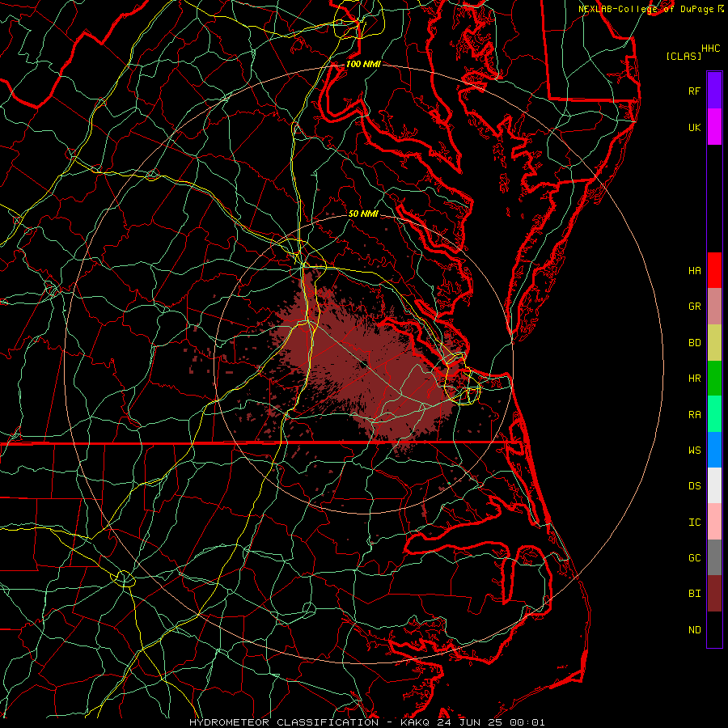This screenshot has height=728, width=728.
Task: Click the GC gray legend swatch
Action: (714, 557)
